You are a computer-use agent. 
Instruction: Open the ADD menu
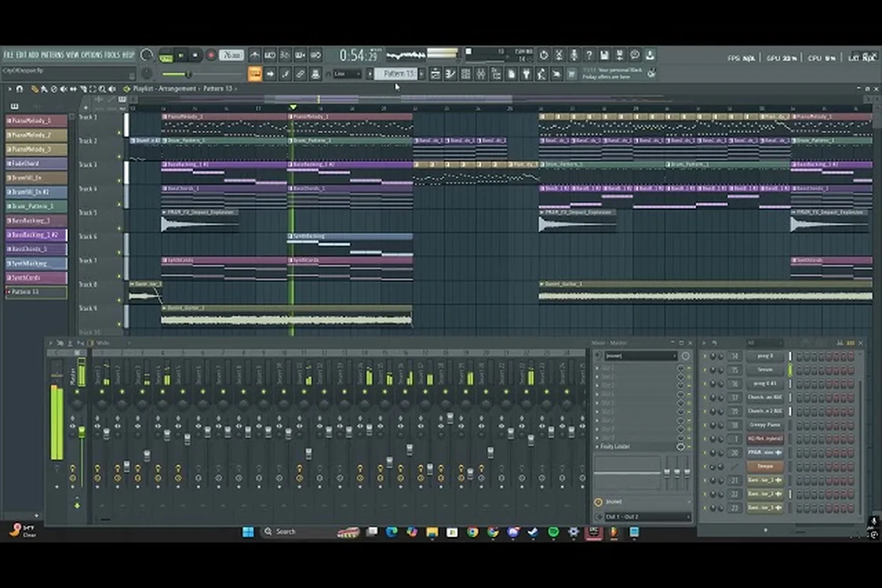34,55
